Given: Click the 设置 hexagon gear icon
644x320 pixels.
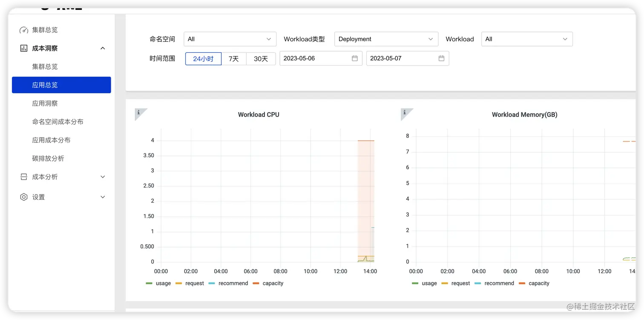Looking at the screenshot, I should click(x=24, y=197).
